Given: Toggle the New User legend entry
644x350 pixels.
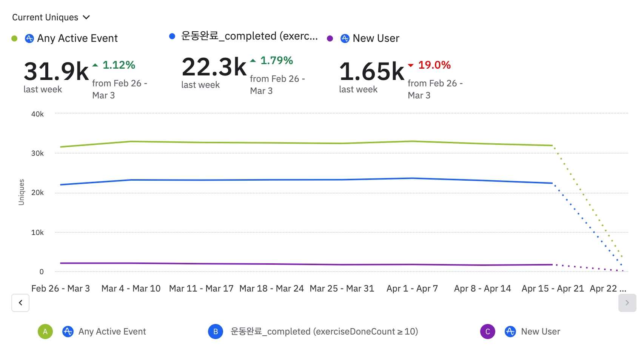Looking at the screenshot, I should click(x=541, y=332).
